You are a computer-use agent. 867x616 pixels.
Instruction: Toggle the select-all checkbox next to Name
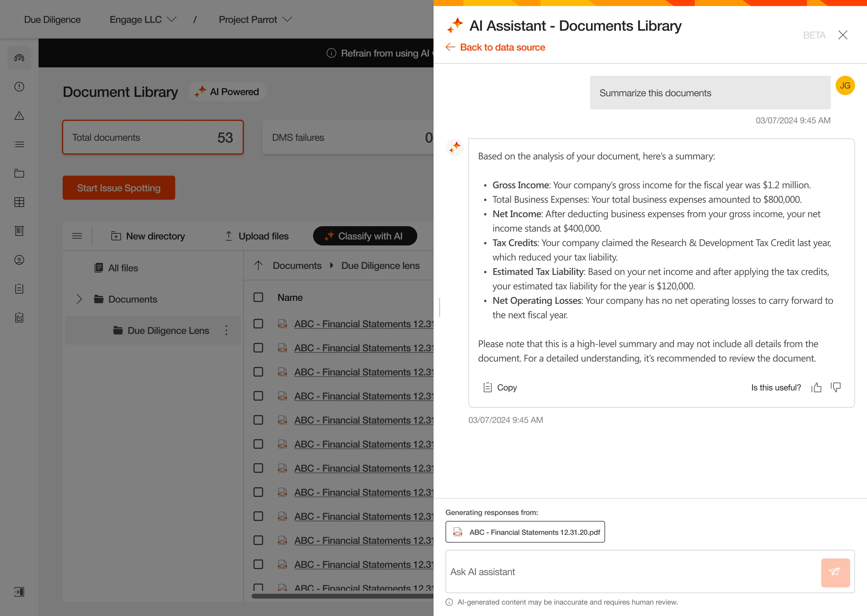pyautogui.click(x=258, y=297)
